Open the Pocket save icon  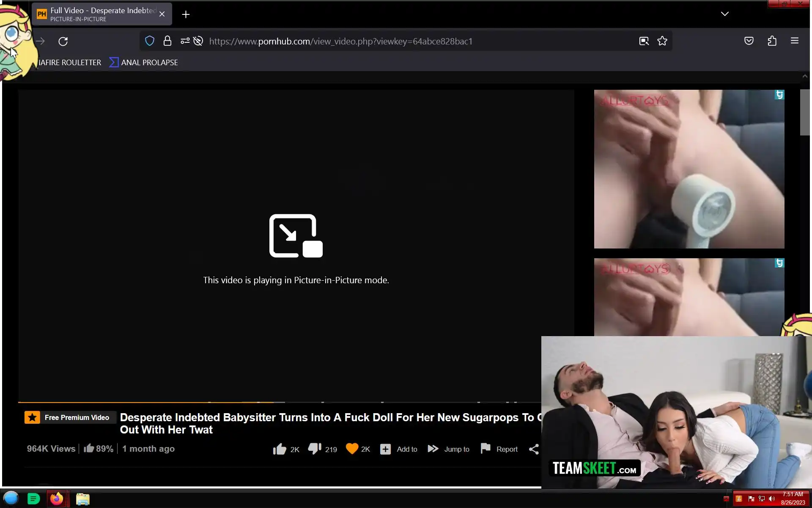point(749,41)
